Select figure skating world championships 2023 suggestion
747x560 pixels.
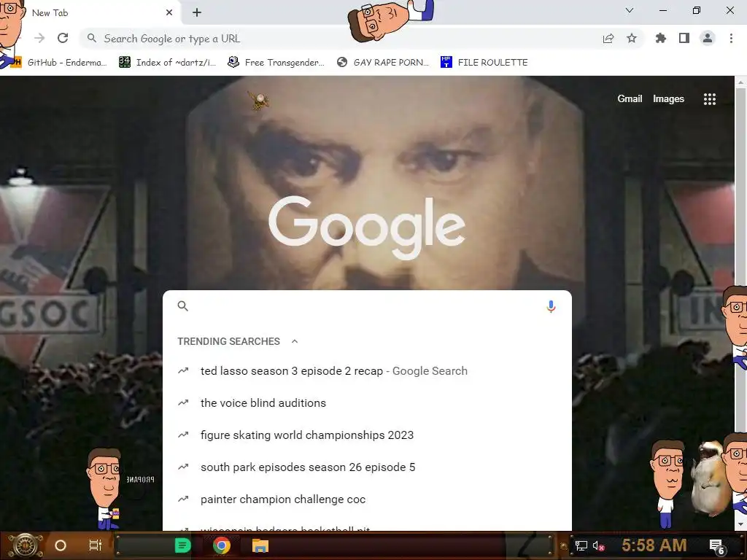(367, 435)
